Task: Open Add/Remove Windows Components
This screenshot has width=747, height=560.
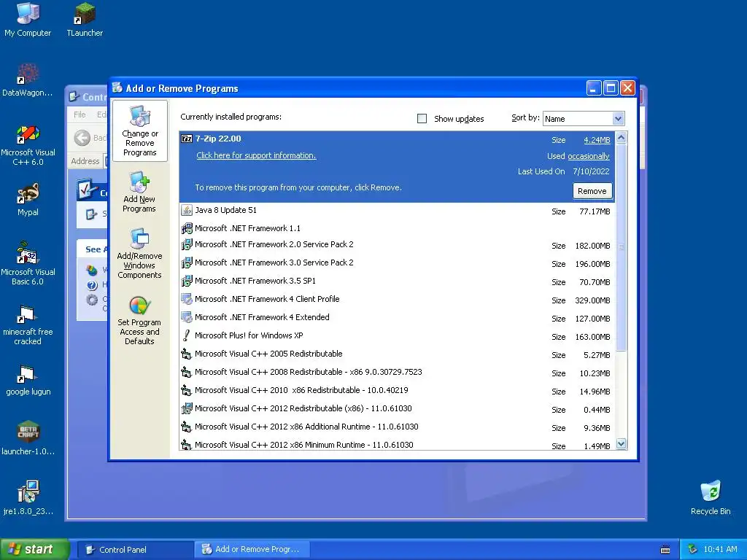Action: pyautogui.click(x=139, y=253)
